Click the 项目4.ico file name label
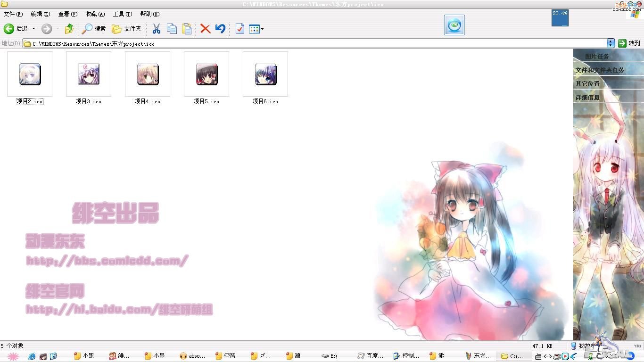 (148, 101)
